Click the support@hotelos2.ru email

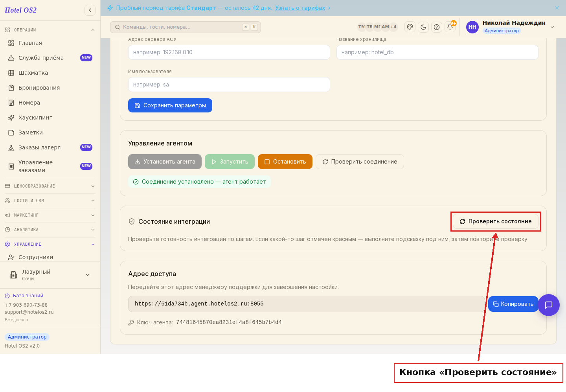click(29, 312)
